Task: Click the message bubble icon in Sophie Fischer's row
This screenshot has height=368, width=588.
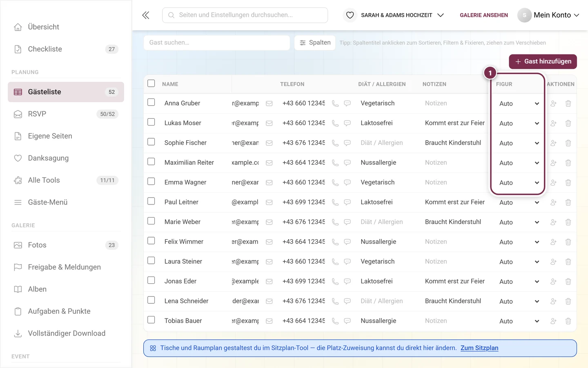Action: pyautogui.click(x=347, y=143)
